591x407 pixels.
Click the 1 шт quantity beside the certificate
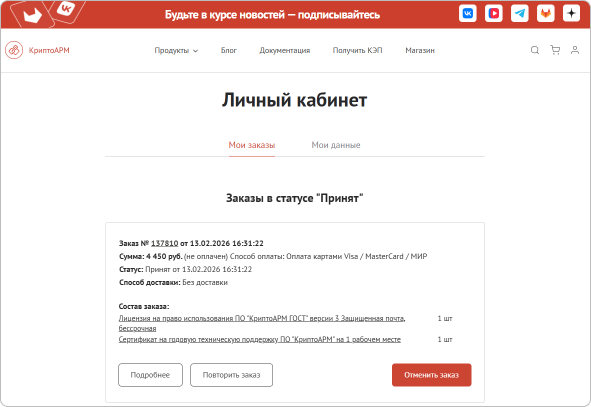[x=445, y=340]
